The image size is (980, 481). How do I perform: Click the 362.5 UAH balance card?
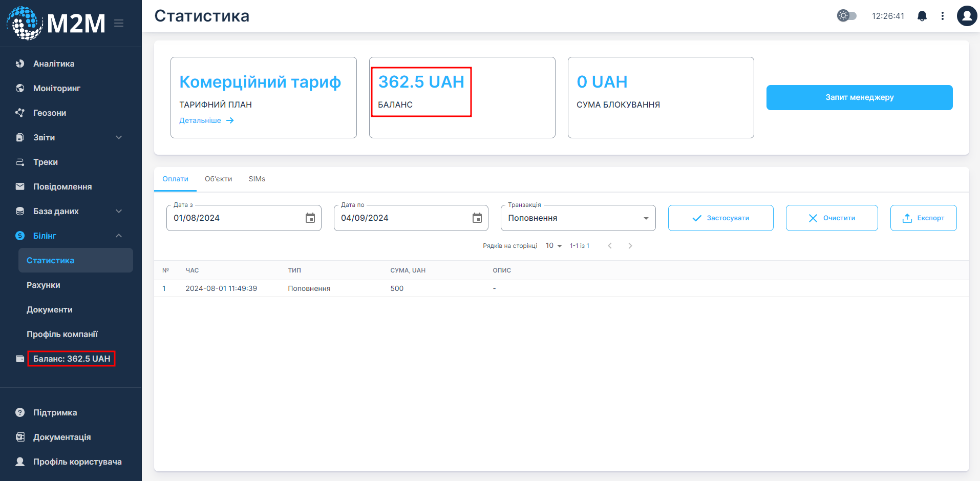click(x=462, y=97)
